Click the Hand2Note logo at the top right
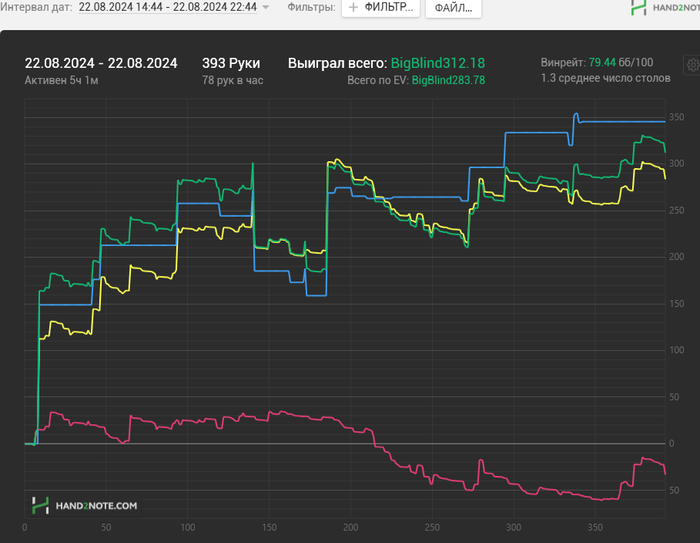This screenshot has width=700, height=543. click(x=665, y=8)
